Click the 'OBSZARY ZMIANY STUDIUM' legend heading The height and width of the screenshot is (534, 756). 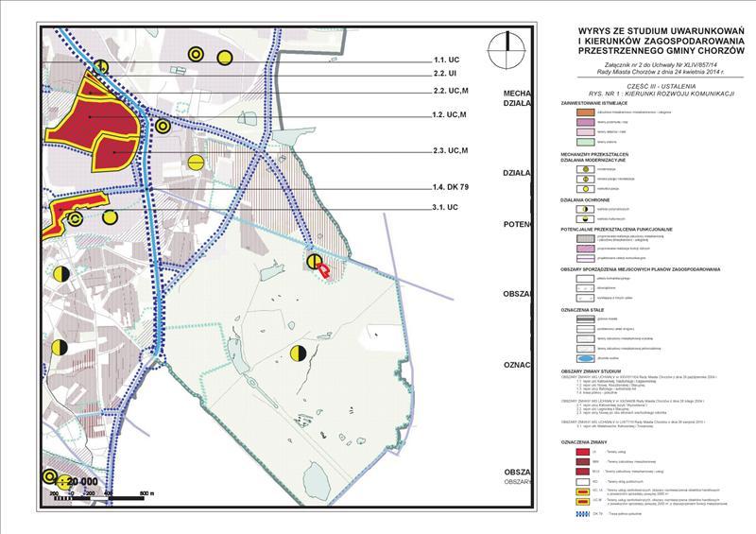click(590, 371)
